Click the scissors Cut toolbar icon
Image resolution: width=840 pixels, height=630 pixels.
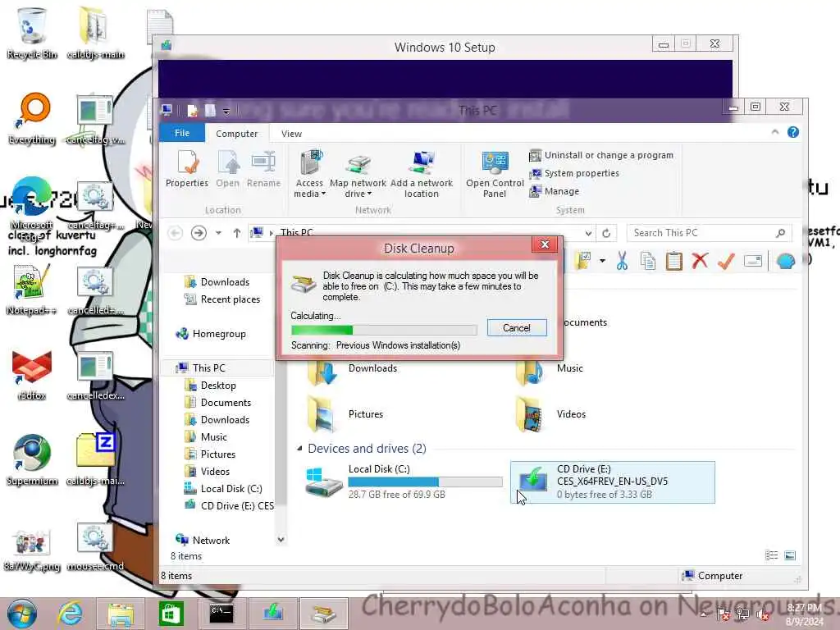click(622, 261)
